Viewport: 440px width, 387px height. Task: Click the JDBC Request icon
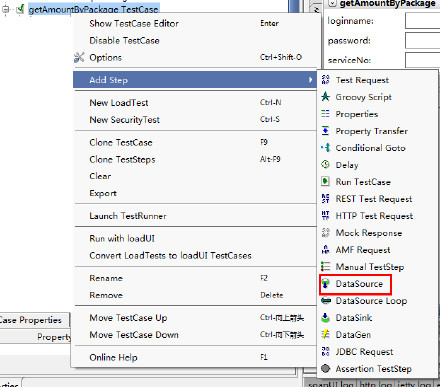325,352
